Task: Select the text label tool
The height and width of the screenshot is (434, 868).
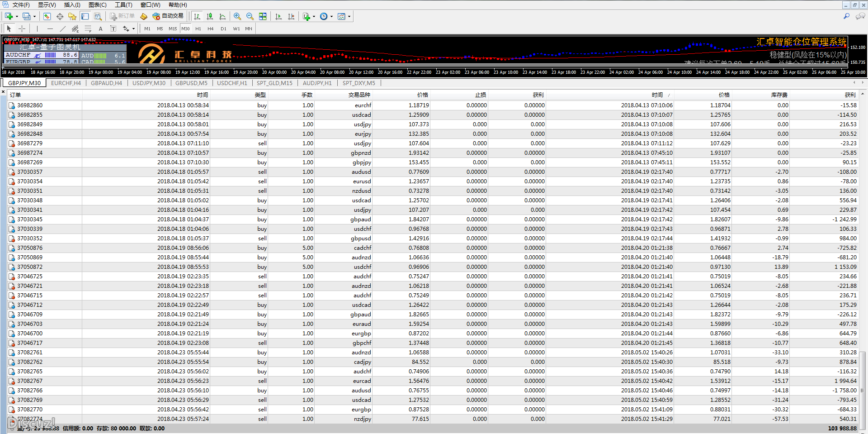Action: coord(113,29)
